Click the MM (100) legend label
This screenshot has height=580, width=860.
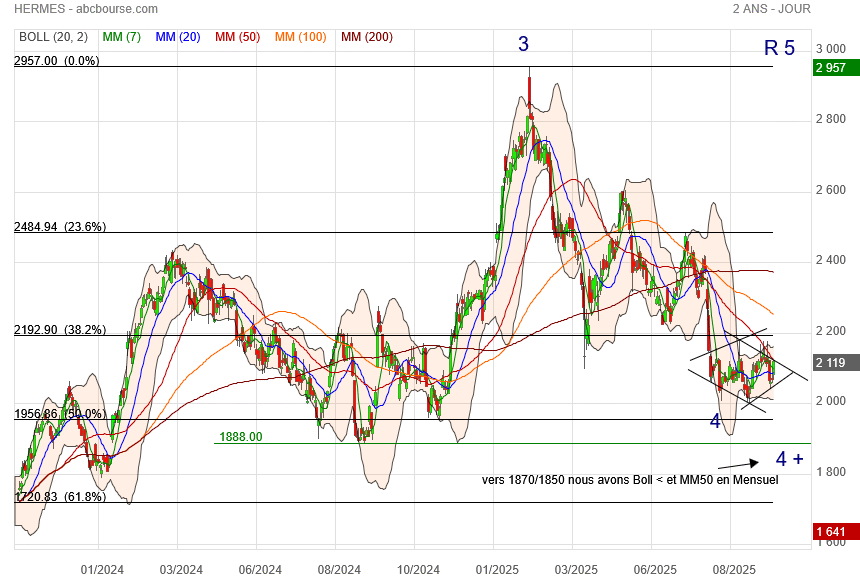click(x=301, y=37)
